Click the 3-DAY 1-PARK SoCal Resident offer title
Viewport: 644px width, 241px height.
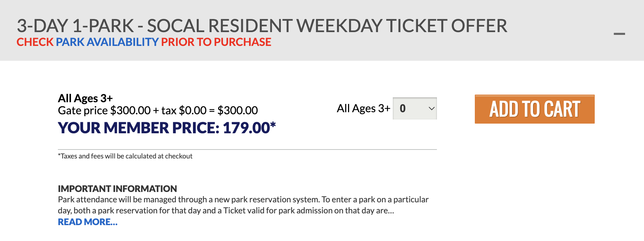point(262,26)
